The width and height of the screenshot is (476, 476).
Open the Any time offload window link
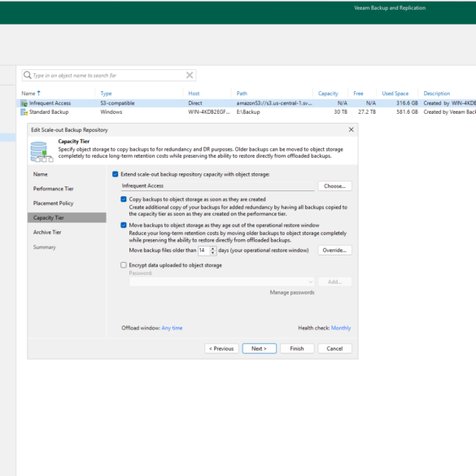(172, 328)
